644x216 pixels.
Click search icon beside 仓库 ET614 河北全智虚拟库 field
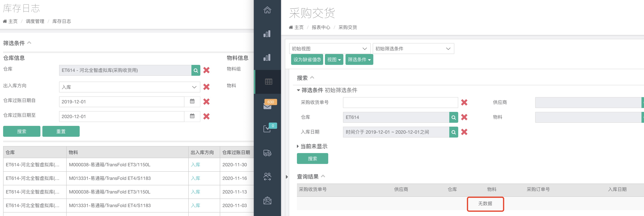(x=196, y=70)
